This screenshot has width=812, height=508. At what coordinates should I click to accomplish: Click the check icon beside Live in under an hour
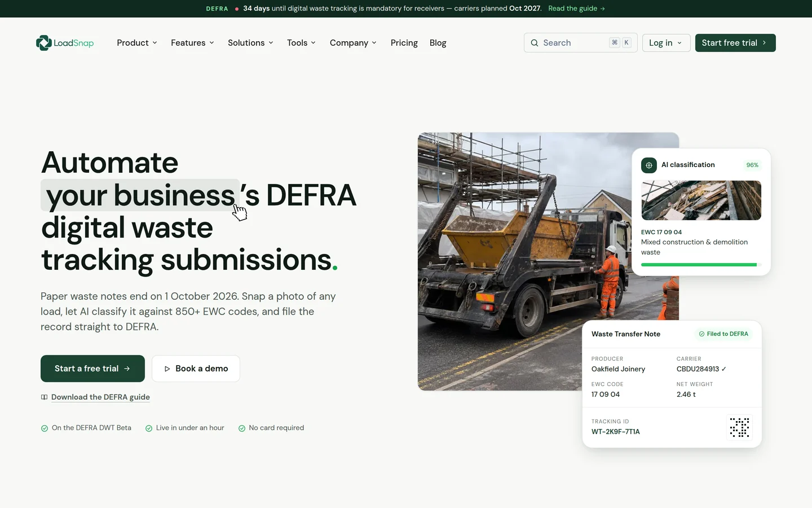[x=149, y=428]
